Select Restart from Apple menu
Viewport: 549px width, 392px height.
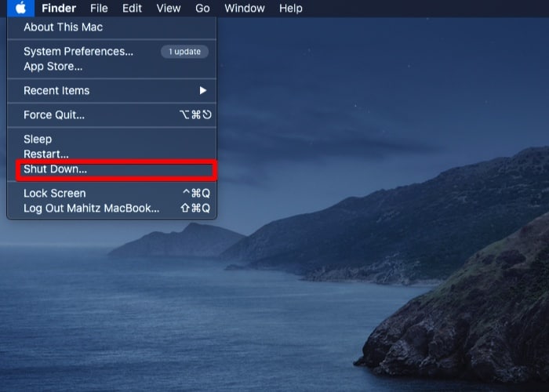point(46,154)
